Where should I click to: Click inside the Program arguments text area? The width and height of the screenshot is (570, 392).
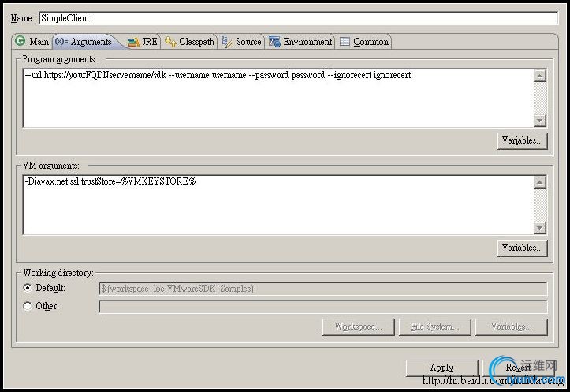click(x=278, y=98)
